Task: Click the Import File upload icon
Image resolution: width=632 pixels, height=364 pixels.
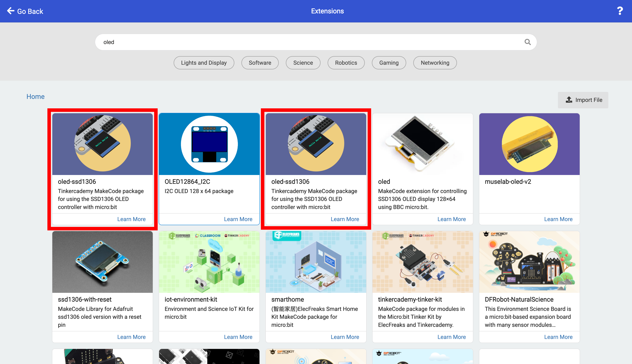Action: [x=569, y=100]
